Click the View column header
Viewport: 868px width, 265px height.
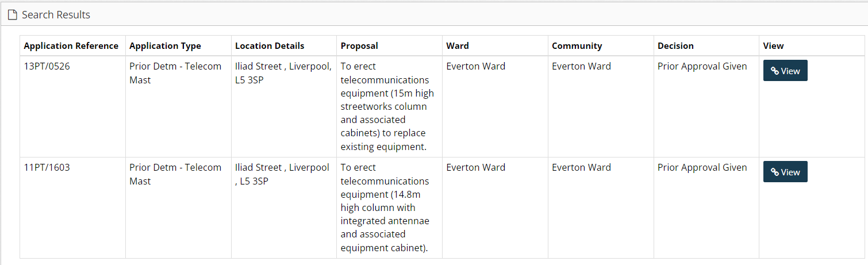coord(773,46)
